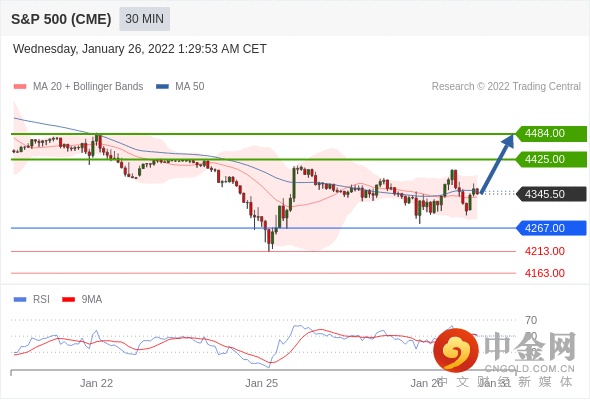Toggle the RSI legend entry
This screenshot has width=590, height=400.
[x=32, y=300]
